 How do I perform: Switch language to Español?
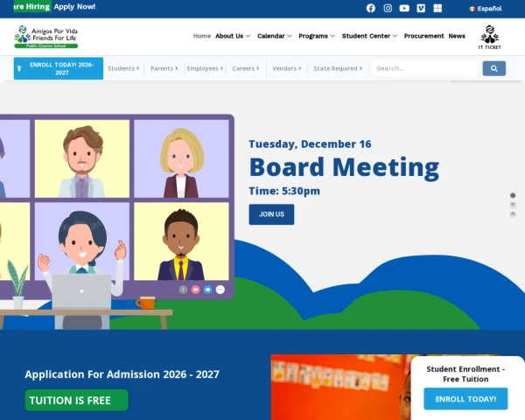coord(485,8)
